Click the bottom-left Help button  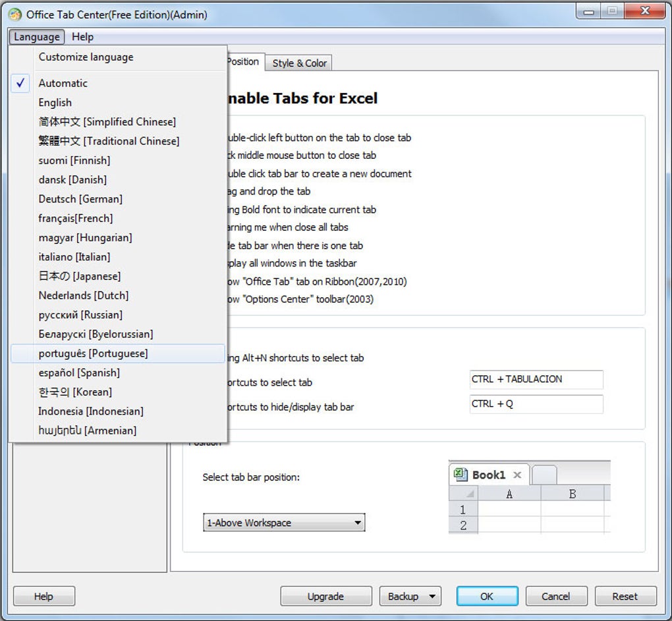tap(43, 597)
